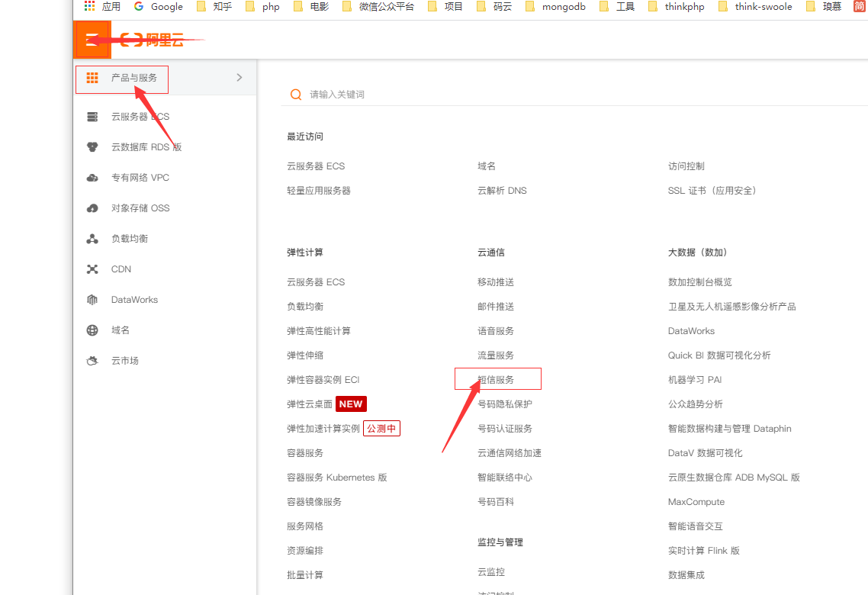This screenshot has width=868, height=595.
Task: Open the thinkphp bookmark folder
Action: 677,7
